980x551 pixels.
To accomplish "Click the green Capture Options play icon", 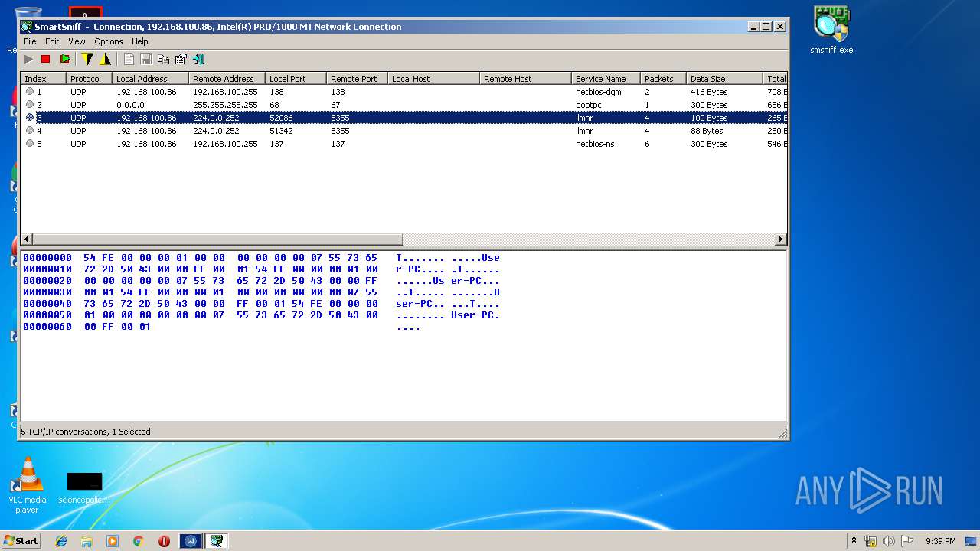I will (x=65, y=59).
